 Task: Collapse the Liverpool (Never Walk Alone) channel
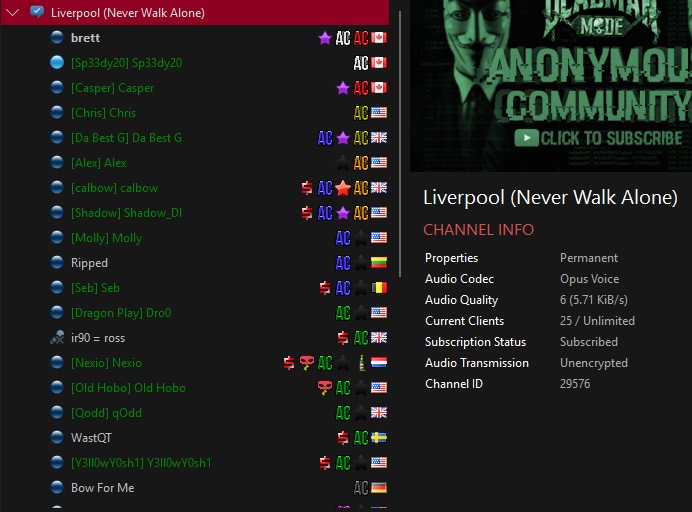click(13, 13)
